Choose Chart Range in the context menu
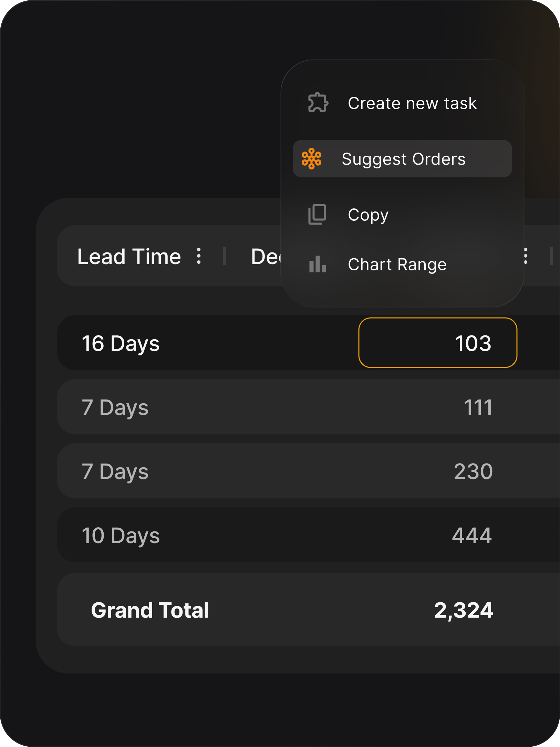560x747 pixels. [x=397, y=264]
